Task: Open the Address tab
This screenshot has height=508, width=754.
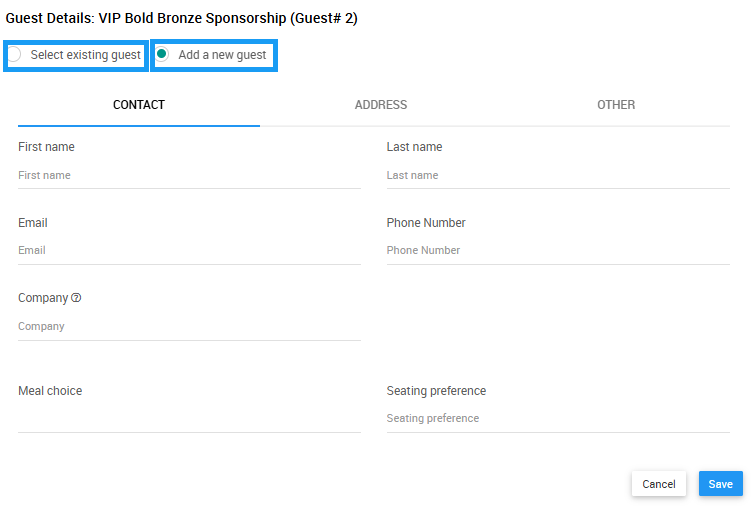Action: click(381, 105)
